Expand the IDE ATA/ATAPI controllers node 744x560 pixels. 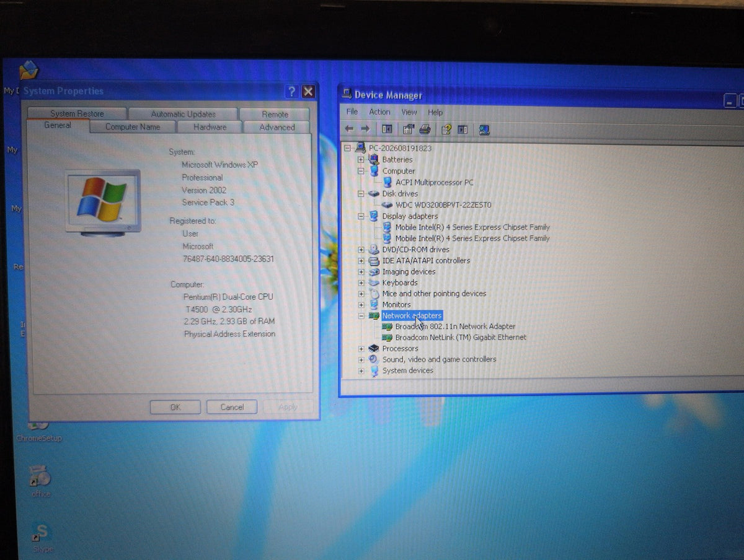361,261
